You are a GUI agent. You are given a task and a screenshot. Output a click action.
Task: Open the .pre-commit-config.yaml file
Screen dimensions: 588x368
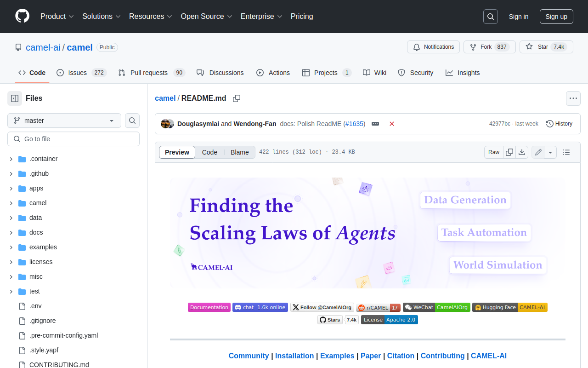63,335
